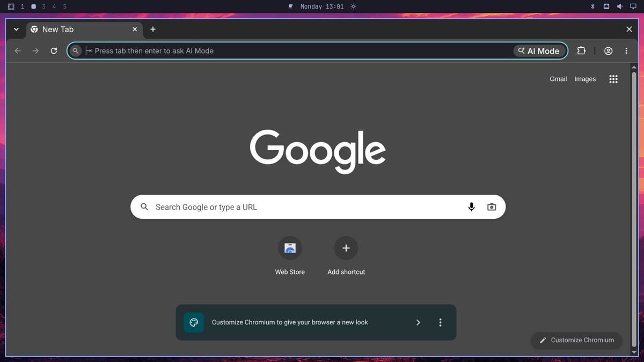Click the brightness sun icon in top bar
The height and width of the screenshot is (362, 644).
(353, 6)
